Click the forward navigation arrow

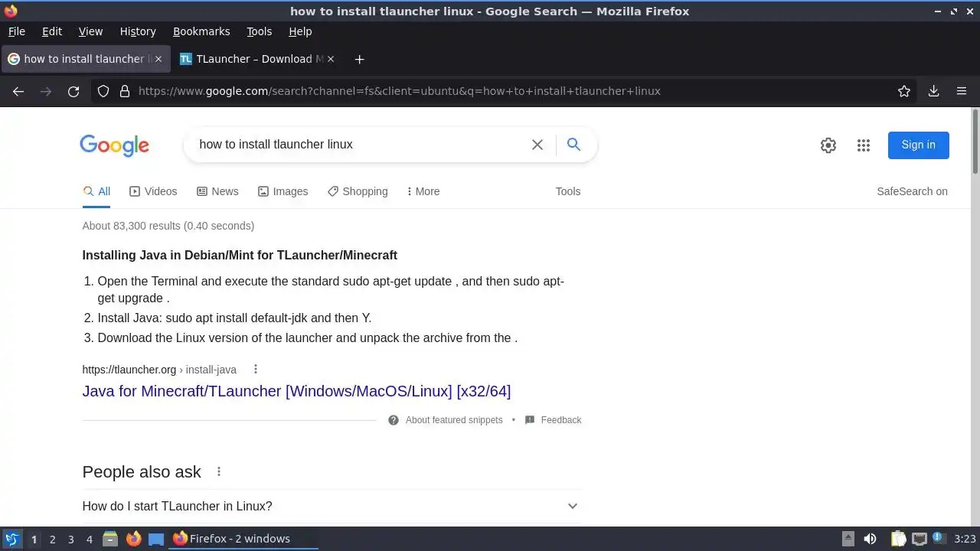pos(46,91)
